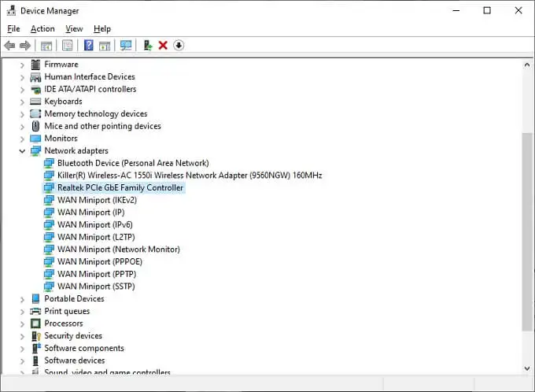The height and width of the screenshot is (392, 535).
Task: Open the View menu
Action: (x=74, y=28)
